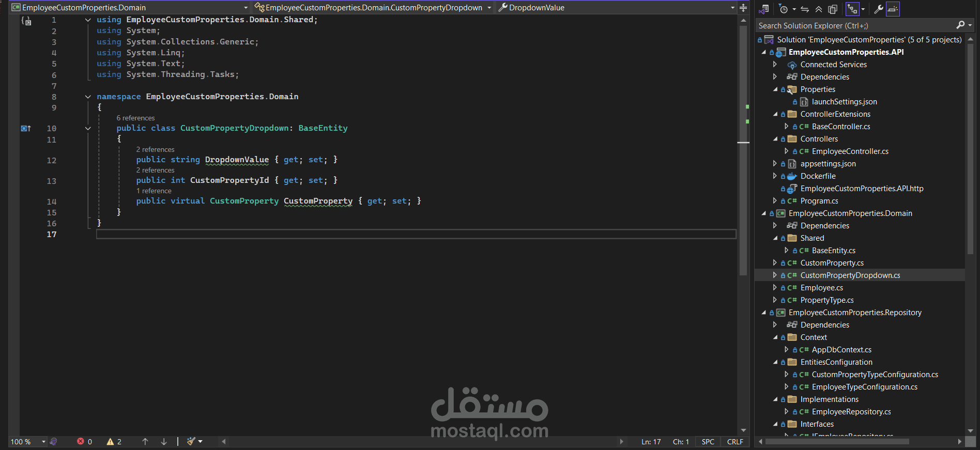Viewport: 980px width, 450px height.
Task: Select Program.cs file
Action: point(819,201)
